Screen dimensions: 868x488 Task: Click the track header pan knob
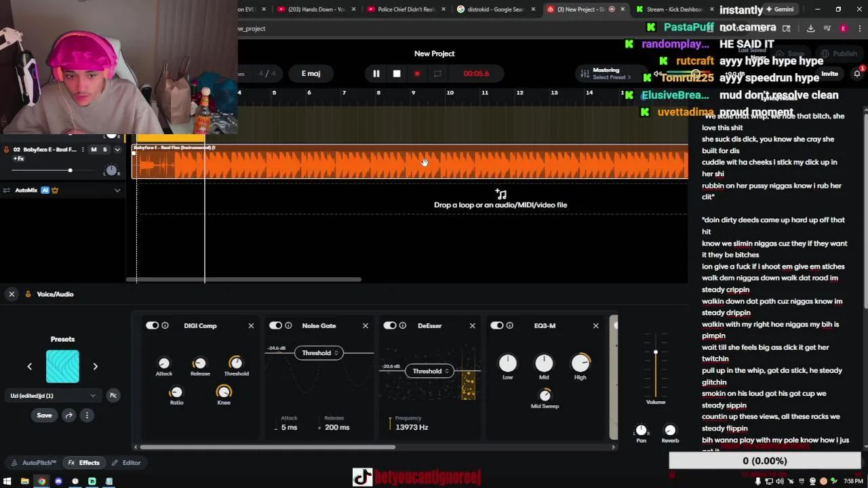(111, 171)
